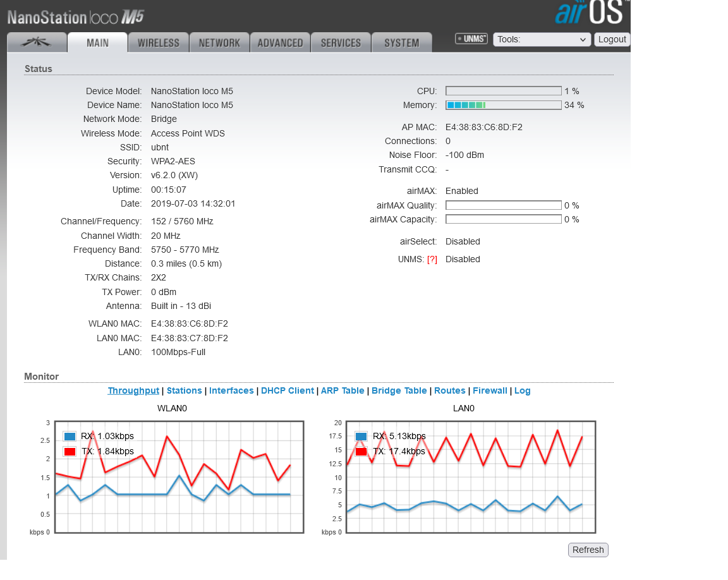Screen dimensions: 728x580
Task: Switch to the Wireless tab
Action: coord(159,43)
